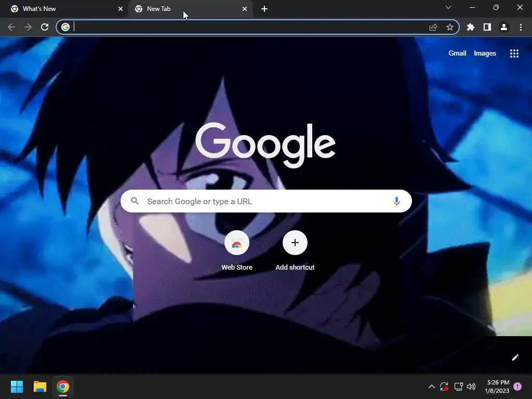532x399 pixels.
Task: Minimize the Chrome window
Action: [472, 7]
